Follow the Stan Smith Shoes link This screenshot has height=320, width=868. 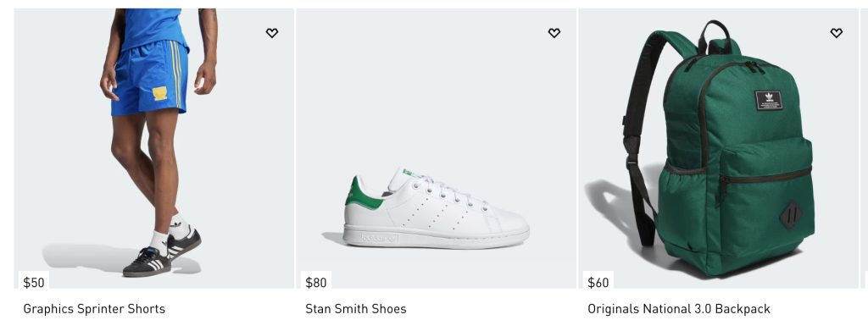[356, 308]
